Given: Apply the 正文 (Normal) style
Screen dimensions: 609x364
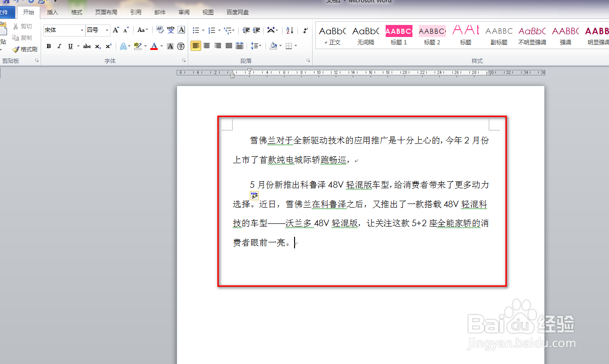Looking at the screenshot, I should (332, 36).
